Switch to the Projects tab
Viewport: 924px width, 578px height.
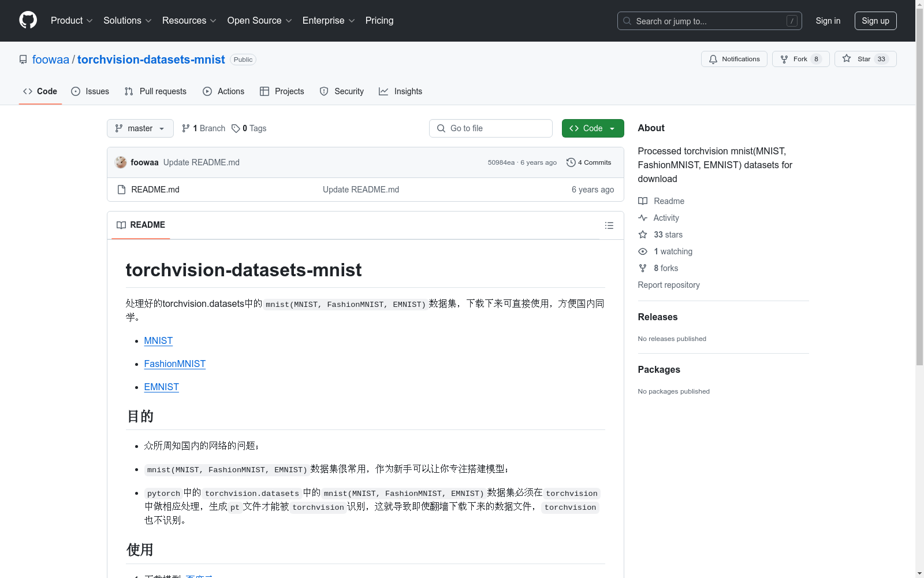pos(282,91)
